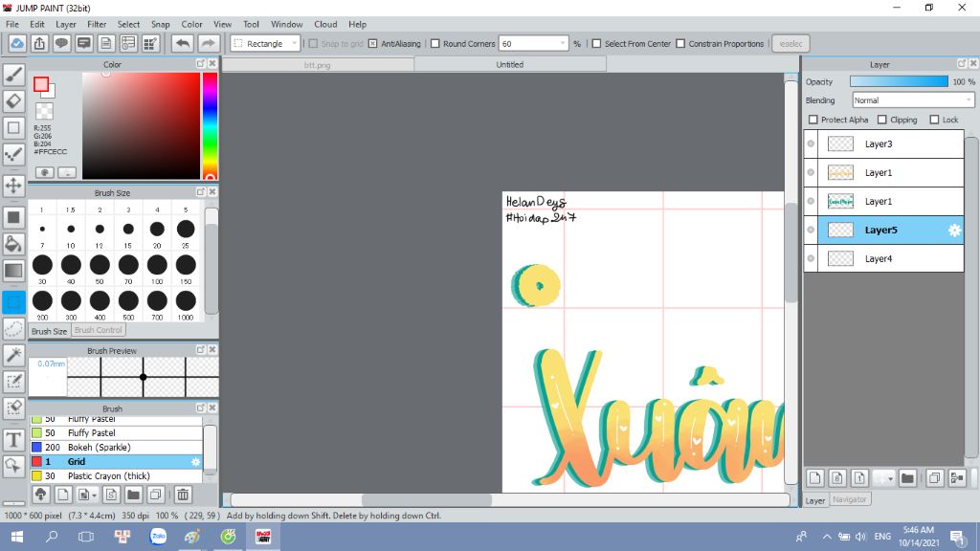This screenshot has height=551, width=980.
Task: Toggle visibility of Layer4
Action: [x=811, y=258]
